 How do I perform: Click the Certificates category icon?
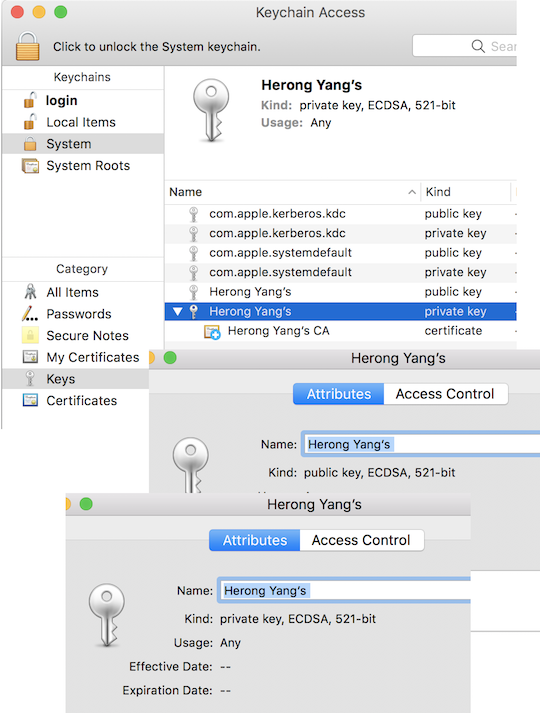30,400
